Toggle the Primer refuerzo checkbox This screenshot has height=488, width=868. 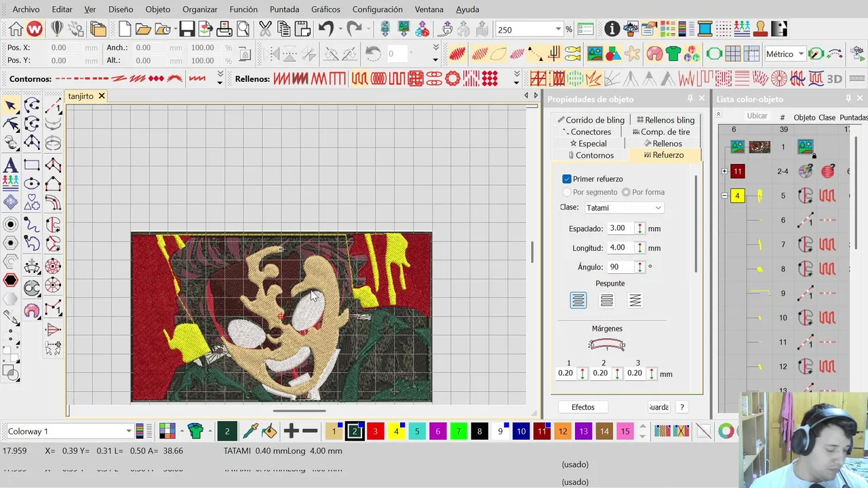[567, 179]
